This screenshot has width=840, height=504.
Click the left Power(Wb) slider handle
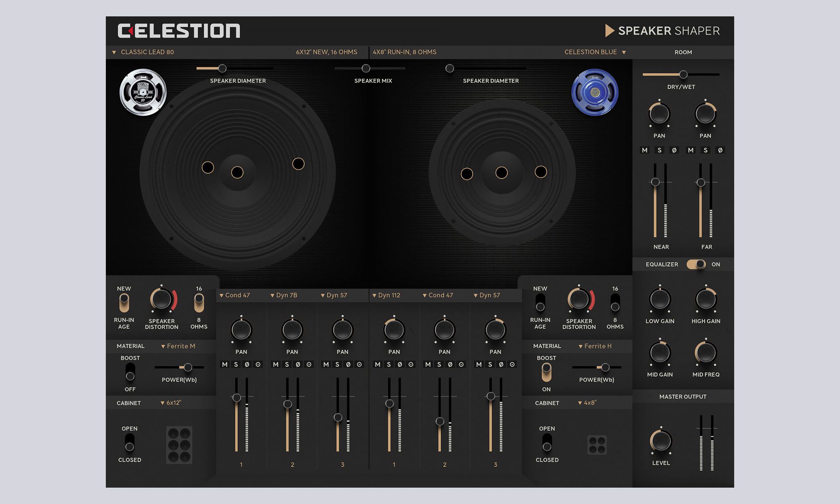coord(188,367)
